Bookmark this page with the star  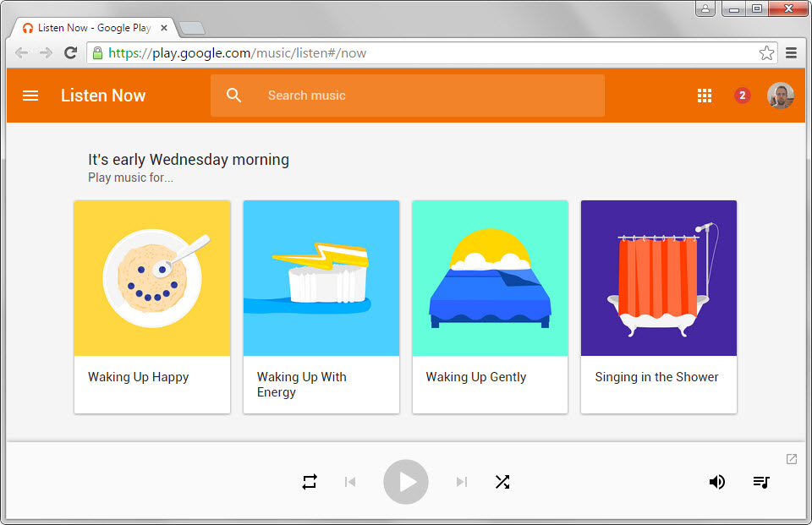click(x=766, y=52)
